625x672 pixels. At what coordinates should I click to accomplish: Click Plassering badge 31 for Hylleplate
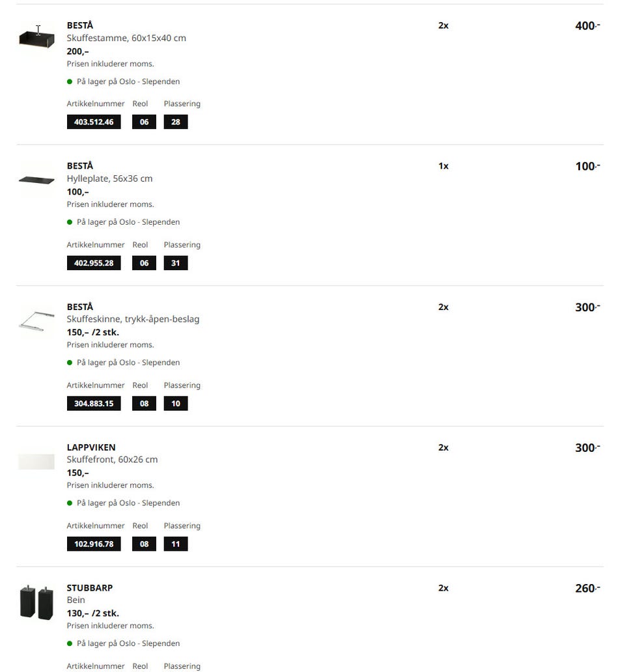pyautogui.click(x=176, y=262)
